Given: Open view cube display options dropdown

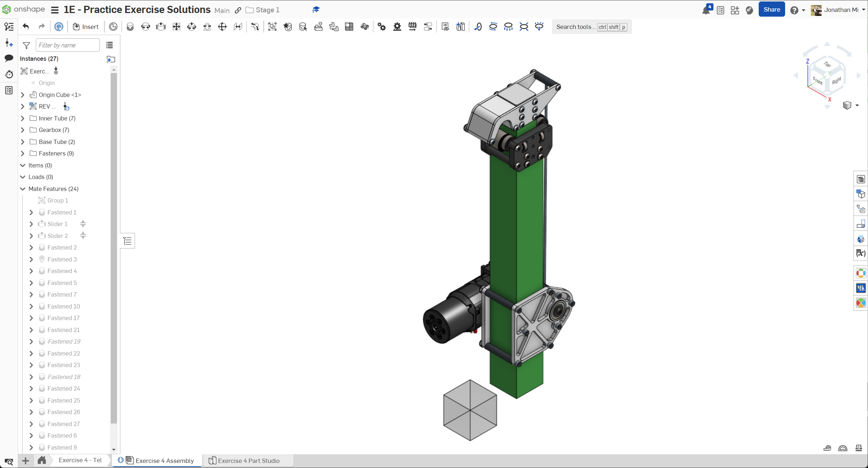Looking at the screenshot, I should click(857, 105).
